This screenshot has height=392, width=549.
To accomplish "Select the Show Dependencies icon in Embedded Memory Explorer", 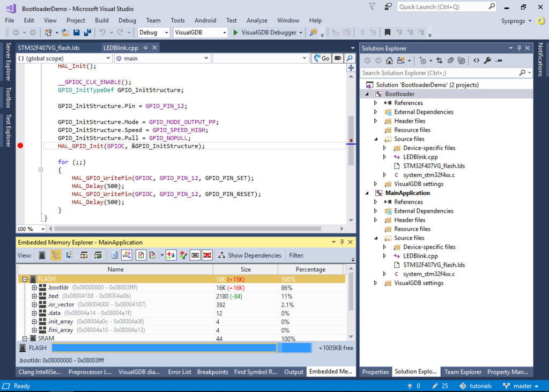I will tap(221, 255).
